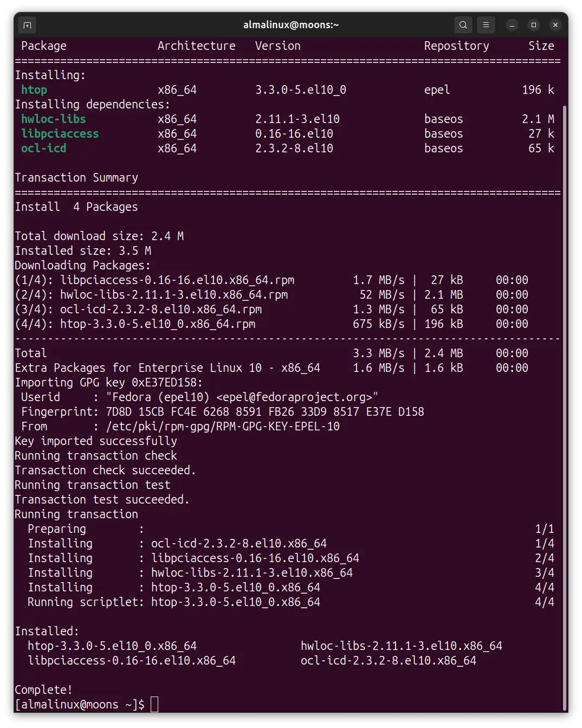
Task: Click the ocl-icd dependency name
Action: pos(44,149)
